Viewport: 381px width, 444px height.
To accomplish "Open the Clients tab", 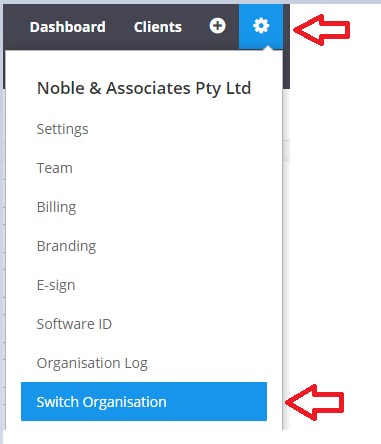I will tap(158, 27).
